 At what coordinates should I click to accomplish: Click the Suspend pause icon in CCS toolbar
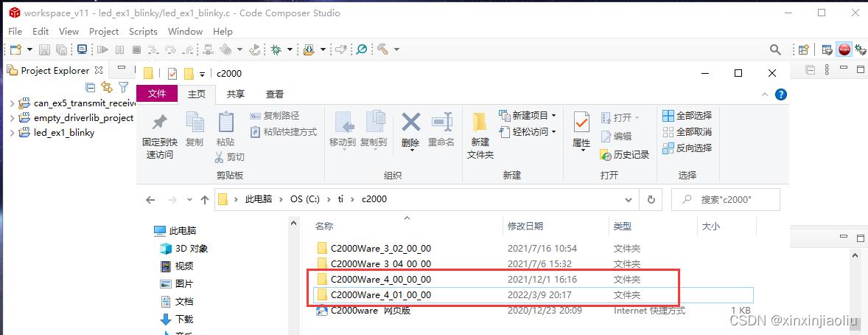[x=119, y=49]
